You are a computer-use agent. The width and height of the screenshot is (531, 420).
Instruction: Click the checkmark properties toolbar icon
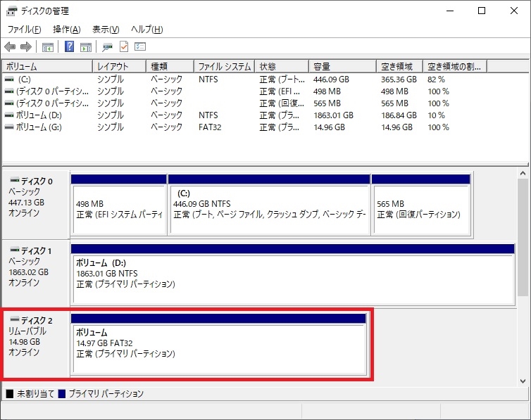click(x=124, y=46)
